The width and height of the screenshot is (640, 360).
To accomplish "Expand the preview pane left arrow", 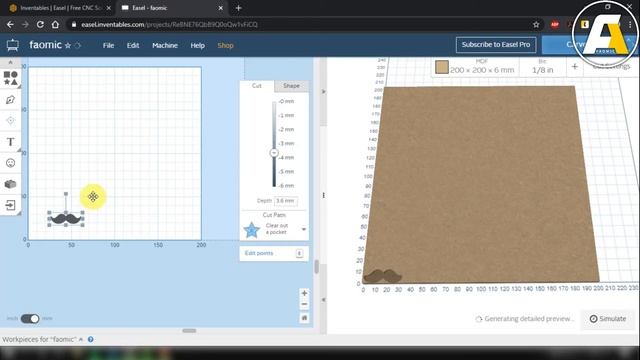I will tap(323, 300).
